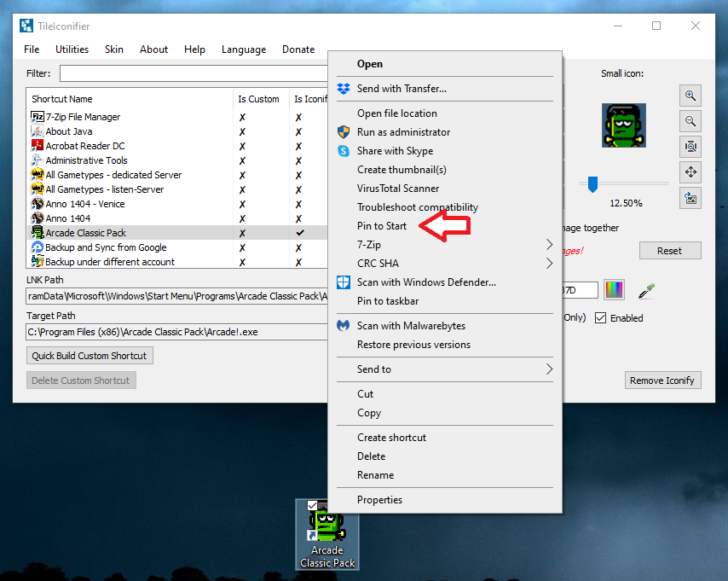Image resolution: width=728 pixels, height=581 pixels.
Task: Open the Donate menu
Action: 298,49
